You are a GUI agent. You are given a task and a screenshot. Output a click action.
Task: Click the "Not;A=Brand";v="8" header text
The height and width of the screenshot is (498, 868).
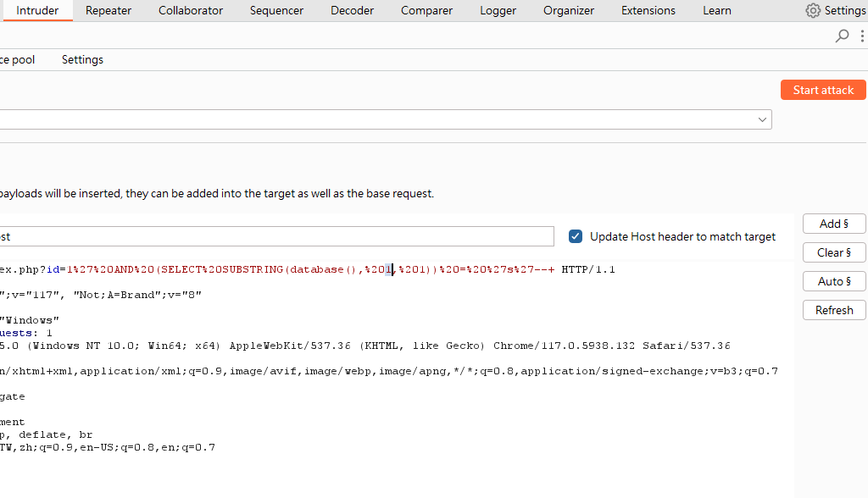137,295
